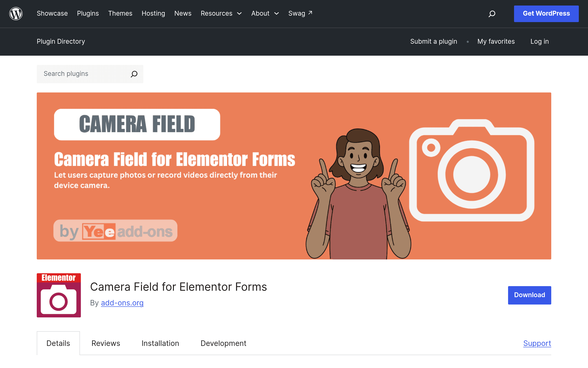Viewport: 588px width, 368px height.
Task: Go to Plugin Directory home
Action: point(61,41)
